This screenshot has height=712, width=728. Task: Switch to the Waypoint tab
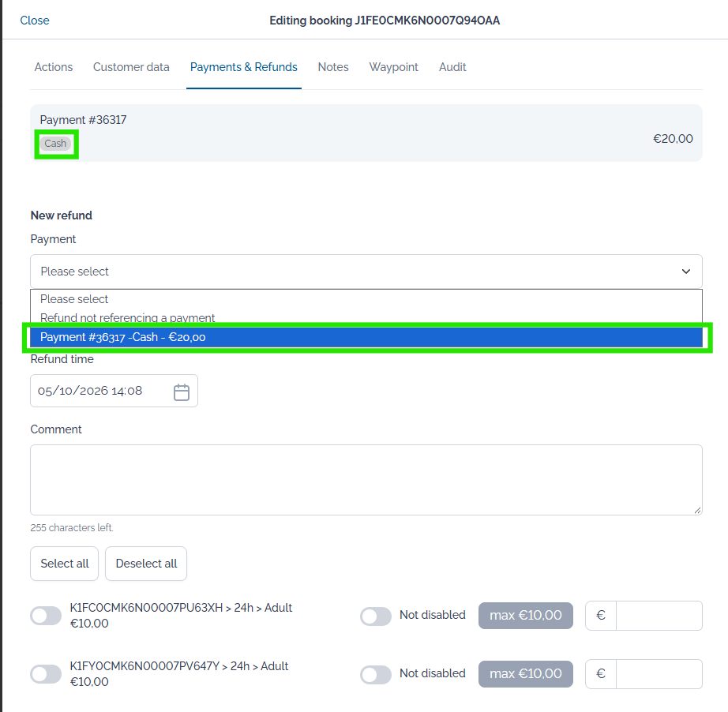394,67
